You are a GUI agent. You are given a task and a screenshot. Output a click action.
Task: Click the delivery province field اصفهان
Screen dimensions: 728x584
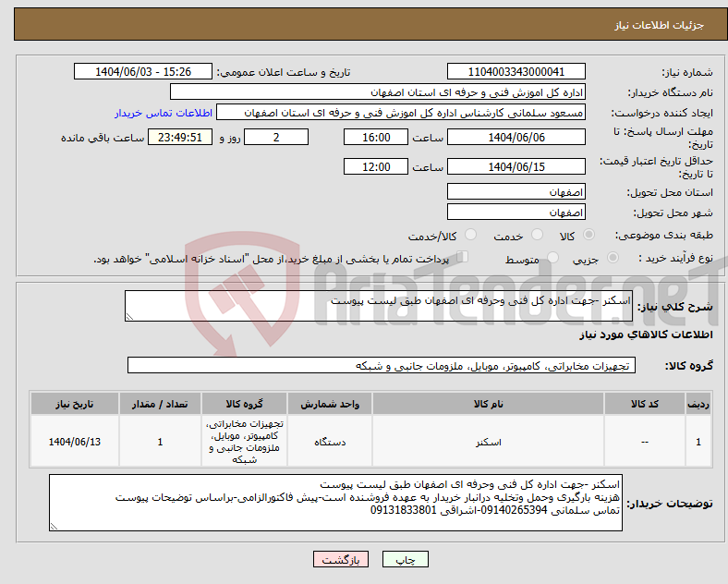tap(516, 191)
